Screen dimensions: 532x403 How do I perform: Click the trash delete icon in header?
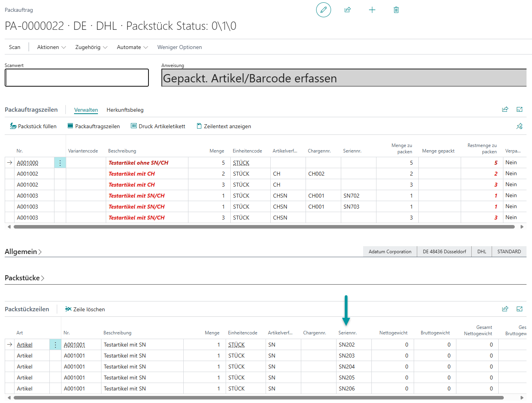[396, 10]
